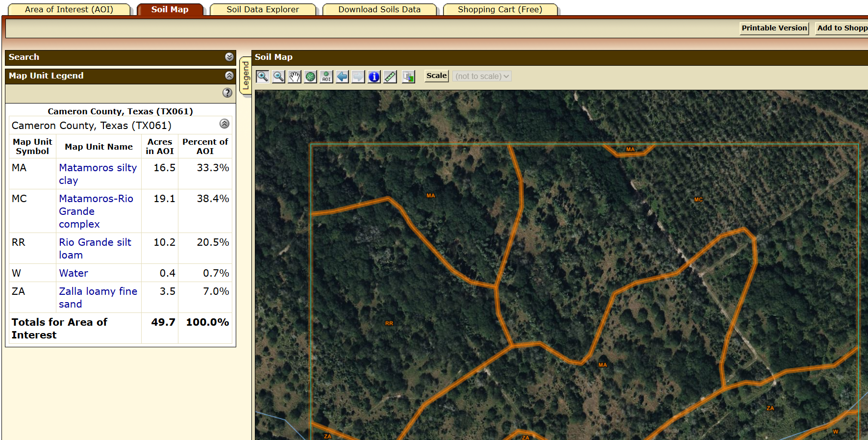Open the map layers tool icon
Viewport: 868px width, 440px height.
pos(408,77)
